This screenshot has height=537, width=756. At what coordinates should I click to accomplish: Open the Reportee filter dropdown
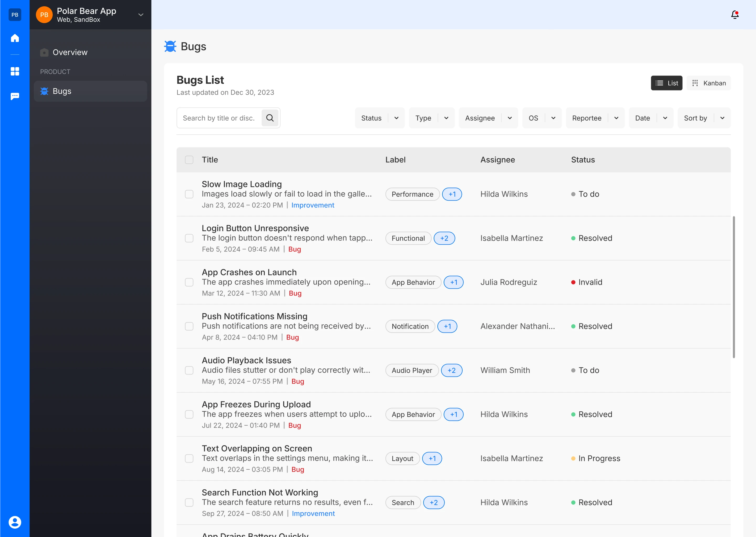point(595,118)
